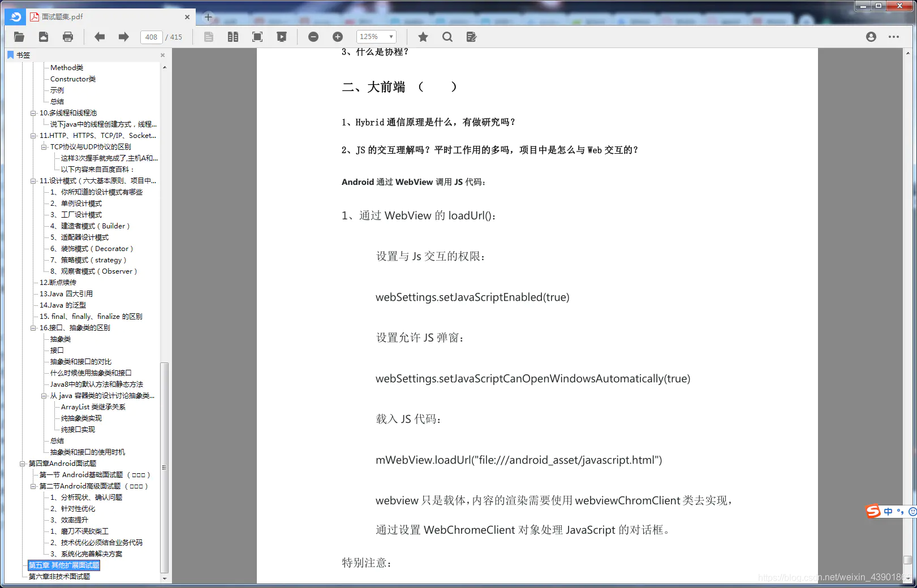Collapse 从 java 容器类的设计讨论抽象类 node

click(44, 396)
